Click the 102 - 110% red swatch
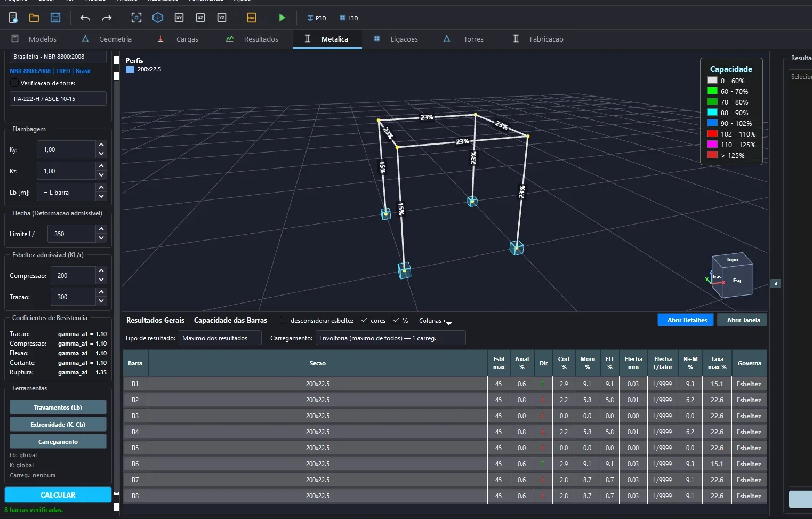The image size is (812, 519). [x=712, y=134]
